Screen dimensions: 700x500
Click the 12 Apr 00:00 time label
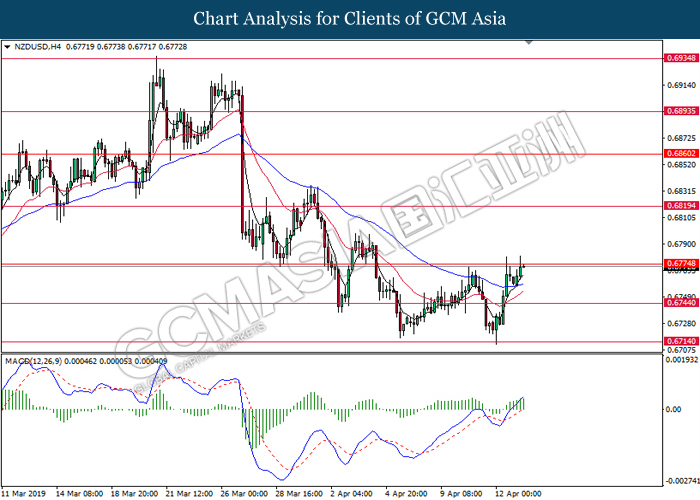[x=518, y=494]
